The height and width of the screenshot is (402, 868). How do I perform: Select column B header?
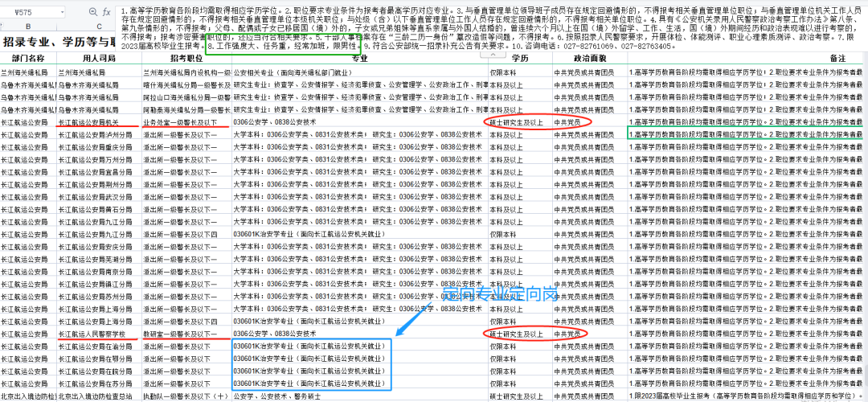[28, 27]
